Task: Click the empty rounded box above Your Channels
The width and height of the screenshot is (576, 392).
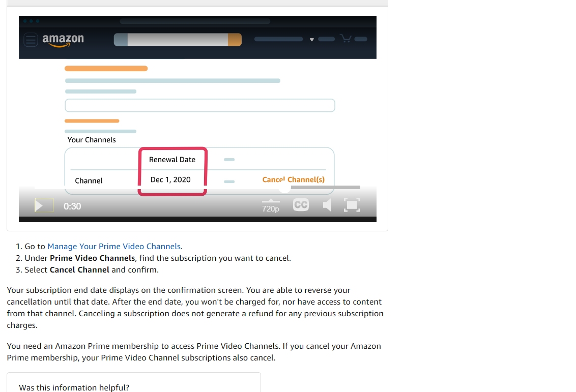Action: click(x=200, y=105)
